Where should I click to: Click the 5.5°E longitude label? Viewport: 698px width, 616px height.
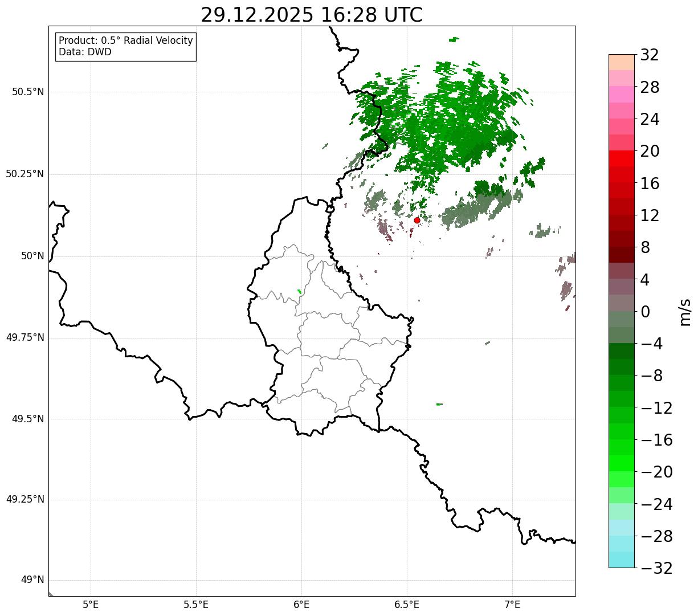[196, 604]
